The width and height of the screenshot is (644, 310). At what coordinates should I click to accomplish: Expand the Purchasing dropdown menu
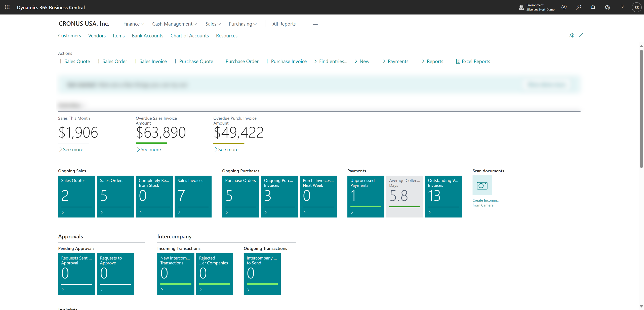pyautogui.click(x=243, y=24)
